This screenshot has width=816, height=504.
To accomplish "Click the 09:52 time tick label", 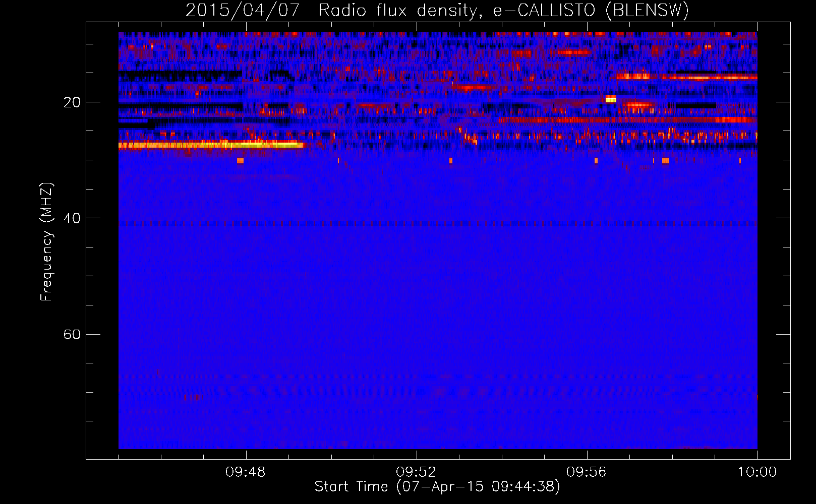I will pyautogui.click(x=416, y=472).
